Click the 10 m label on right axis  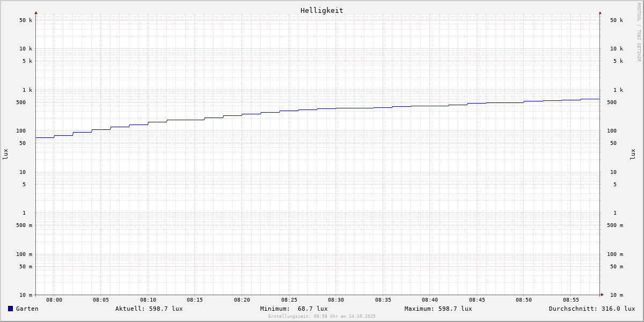point(616,295)
